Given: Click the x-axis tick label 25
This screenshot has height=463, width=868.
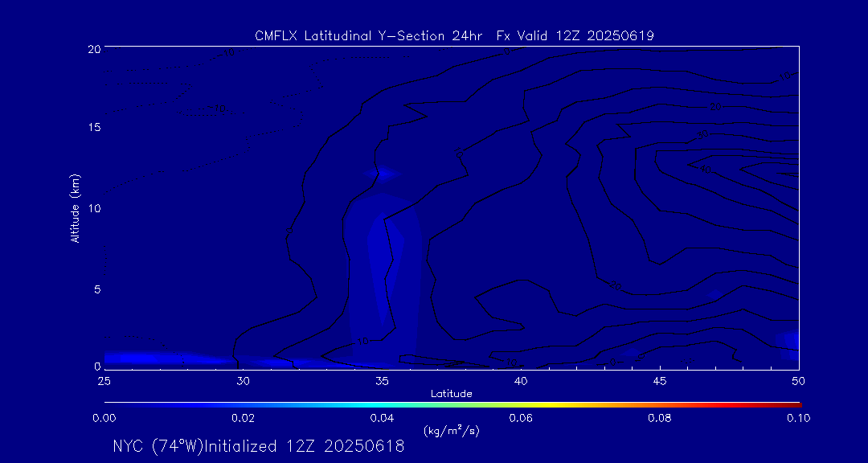Looking at the screenshot, I should pos(103,380).
